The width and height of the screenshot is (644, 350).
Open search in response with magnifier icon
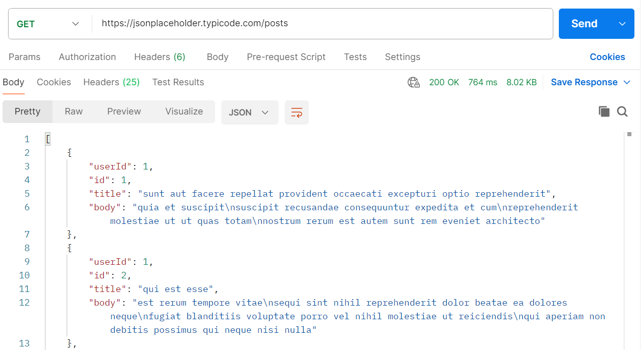pyautogui.click(x=622, y=112)
